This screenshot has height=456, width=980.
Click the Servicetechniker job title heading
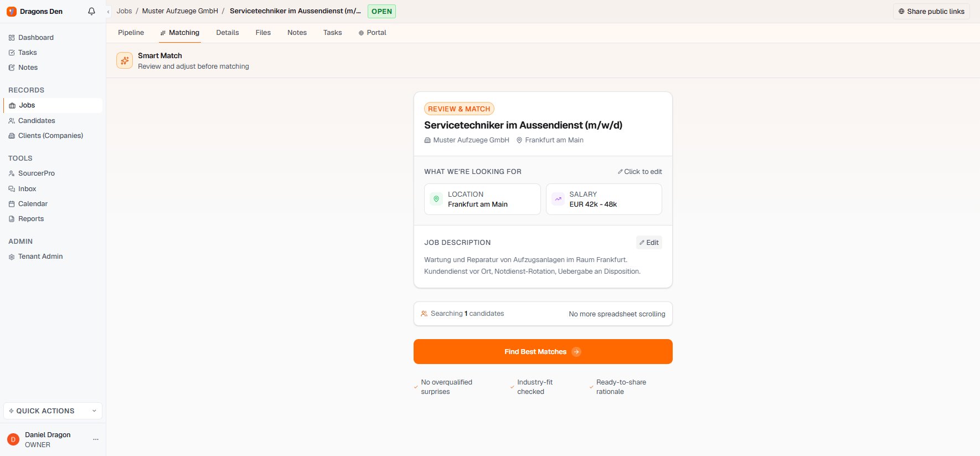pos(523,125)
